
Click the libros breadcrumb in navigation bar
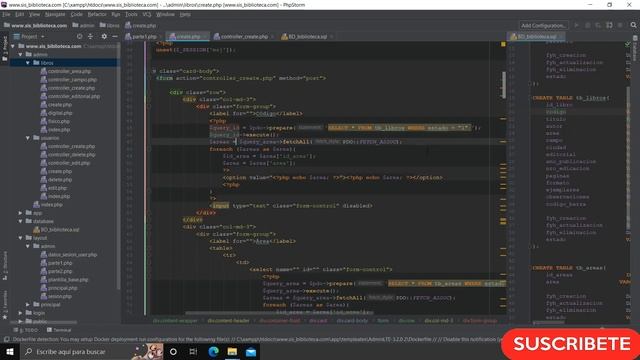[109, 25]
